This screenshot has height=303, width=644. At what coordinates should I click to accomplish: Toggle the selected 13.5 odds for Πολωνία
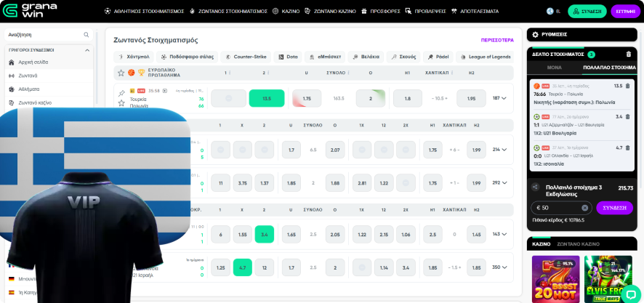pyautogui.click(x=266, y=98)
